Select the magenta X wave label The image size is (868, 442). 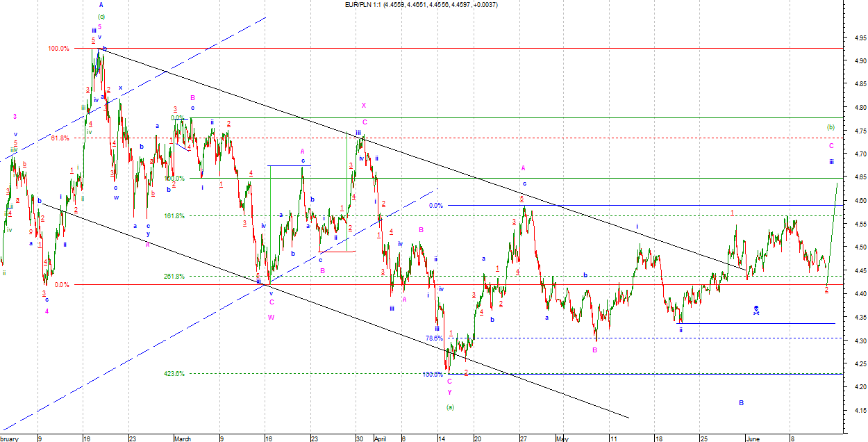pyautogui.click(x=364, y=106)
